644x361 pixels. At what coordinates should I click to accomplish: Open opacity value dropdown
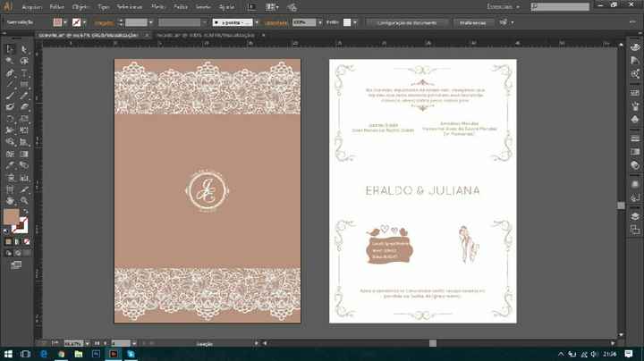pyautogui.click(x=320, y=22)
